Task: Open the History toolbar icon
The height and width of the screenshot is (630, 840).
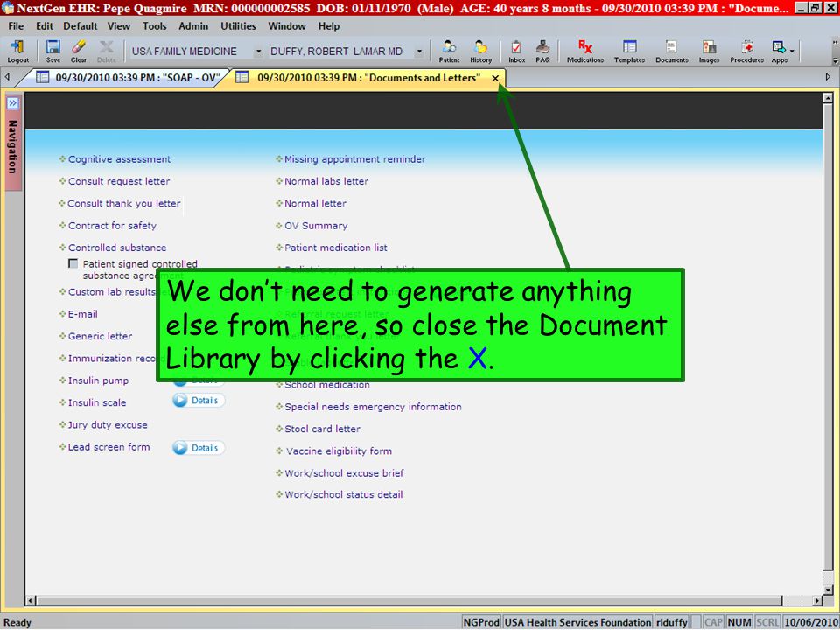Action: (x=480, y=52)
